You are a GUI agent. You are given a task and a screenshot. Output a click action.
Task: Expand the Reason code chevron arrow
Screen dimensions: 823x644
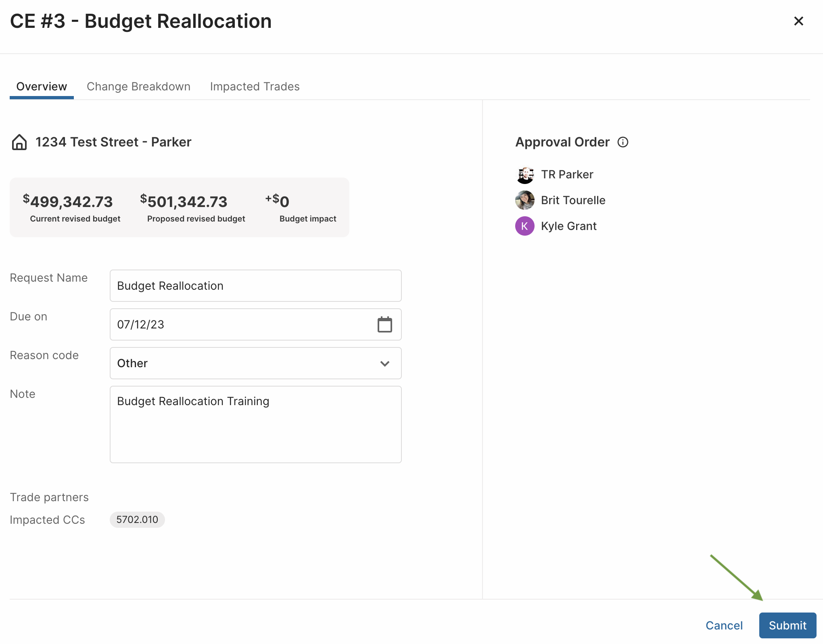385,364
